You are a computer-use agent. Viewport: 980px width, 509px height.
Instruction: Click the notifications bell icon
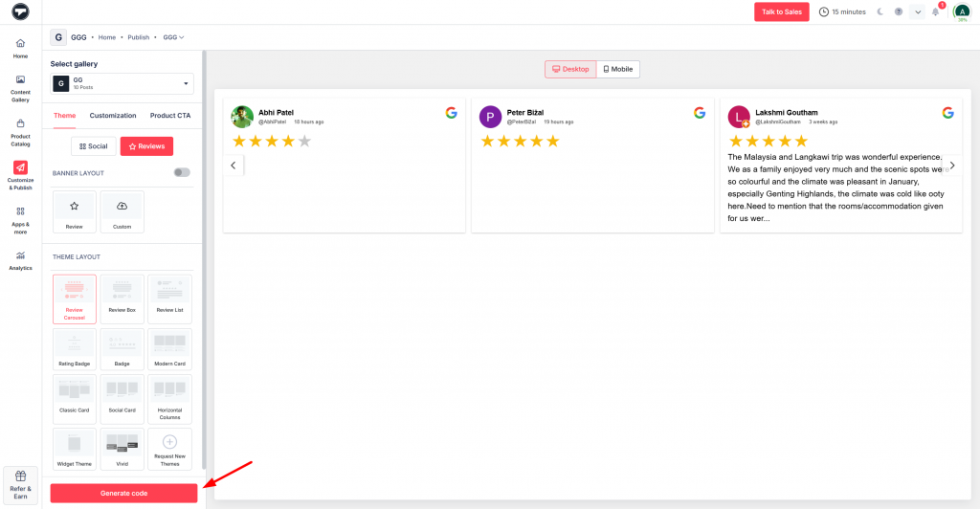click(x=935, y=11)
